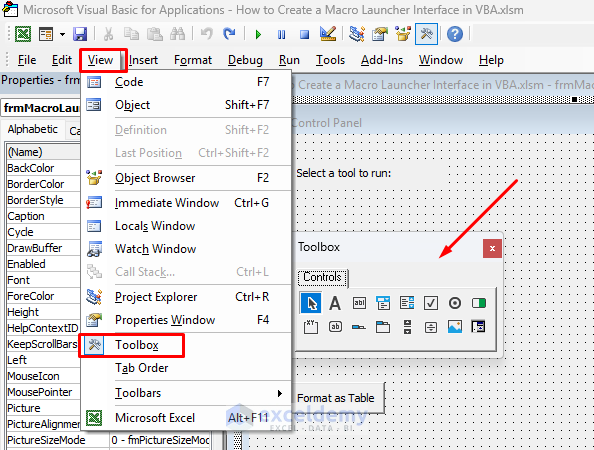
Task: Click the Save floppy disk icon
Action: click(80, 34)
